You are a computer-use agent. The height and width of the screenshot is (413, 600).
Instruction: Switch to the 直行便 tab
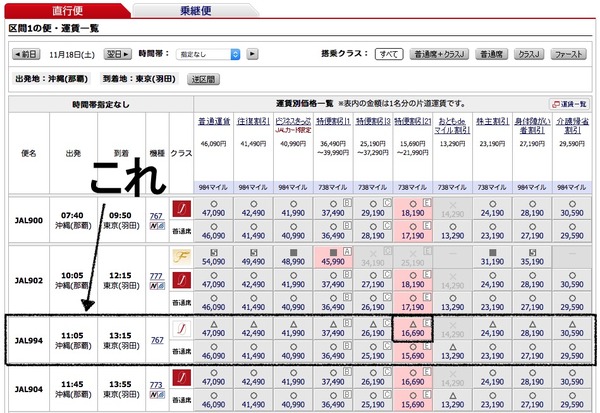(x=67, y=10)
